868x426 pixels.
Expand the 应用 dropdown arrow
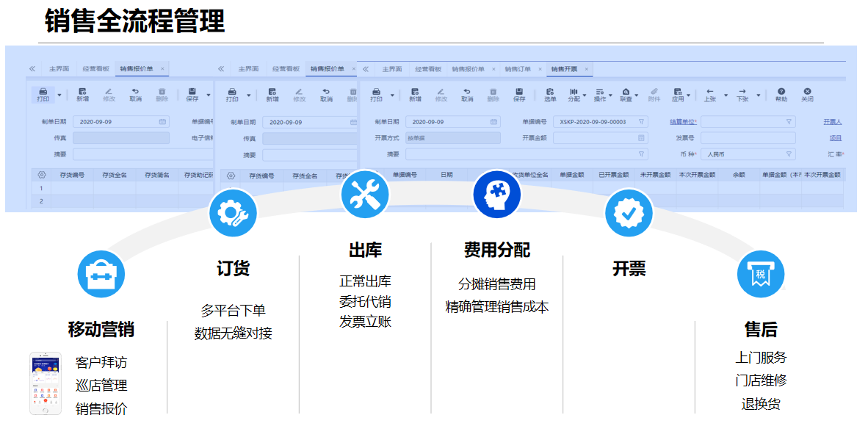click(x=689, y=95)
